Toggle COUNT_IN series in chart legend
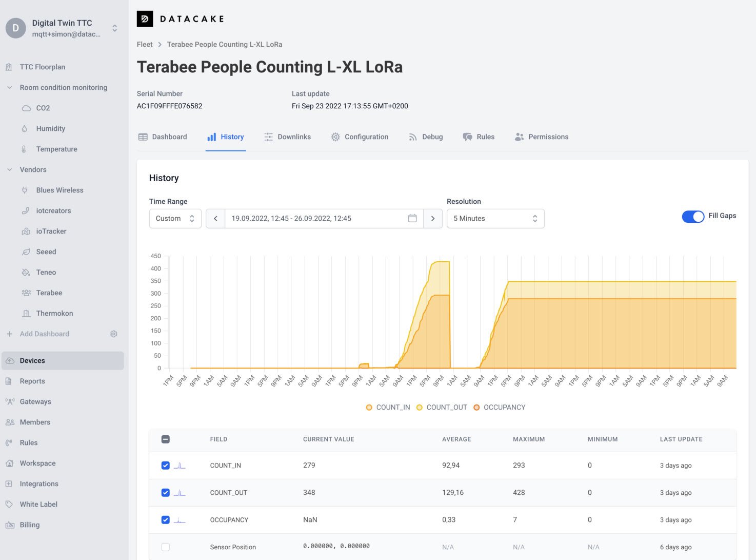Viewport: 756px width, 560px height. click(x=388, y=408)
